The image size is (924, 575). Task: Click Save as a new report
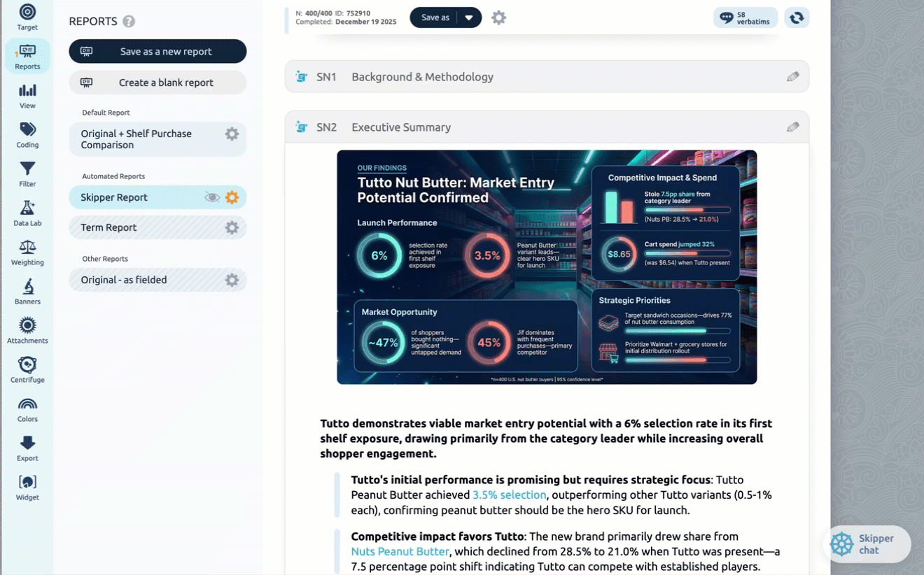point(157,51)
